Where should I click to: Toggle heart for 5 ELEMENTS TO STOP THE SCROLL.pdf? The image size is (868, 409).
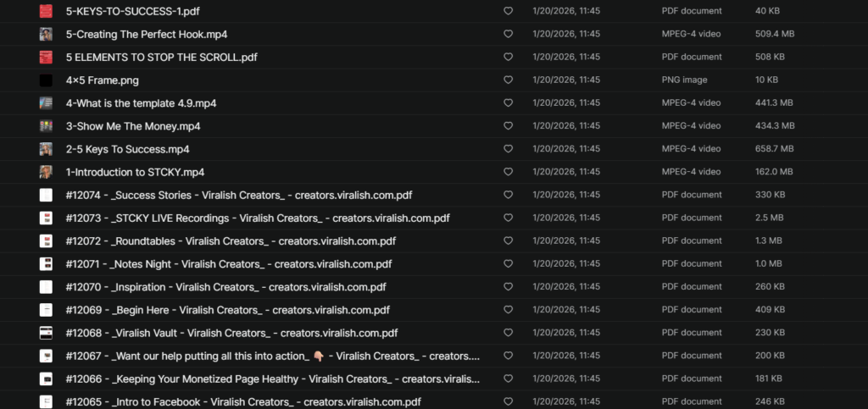coord(508,57)
